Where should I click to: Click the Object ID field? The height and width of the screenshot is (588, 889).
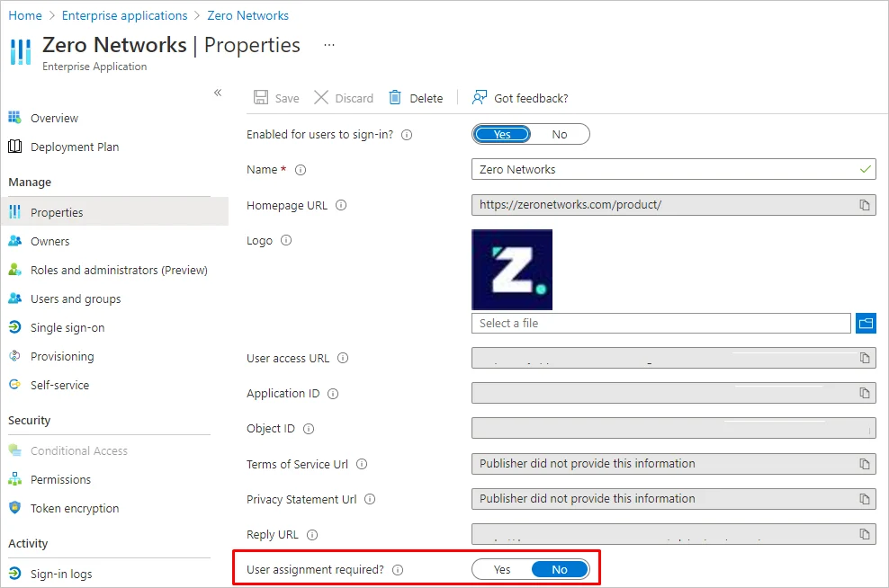coord(674,428)
